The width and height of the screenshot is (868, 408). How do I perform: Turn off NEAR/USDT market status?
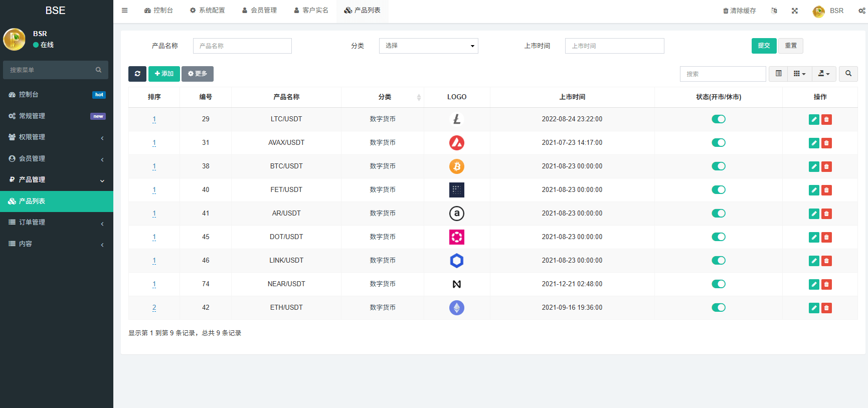click(x=718, y=284)
